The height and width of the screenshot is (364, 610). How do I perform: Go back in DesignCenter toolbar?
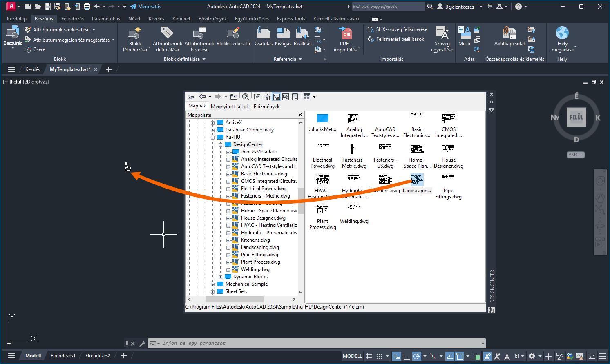[x=203, y=97]
